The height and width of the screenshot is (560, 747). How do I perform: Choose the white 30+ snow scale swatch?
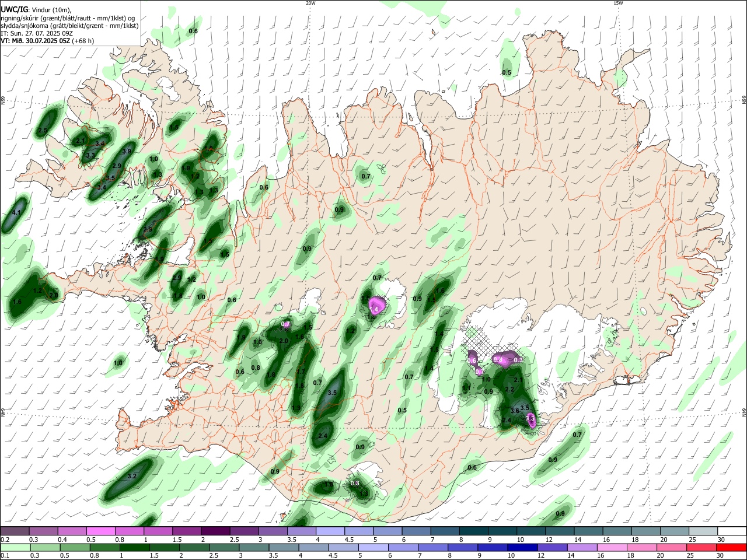732,531
